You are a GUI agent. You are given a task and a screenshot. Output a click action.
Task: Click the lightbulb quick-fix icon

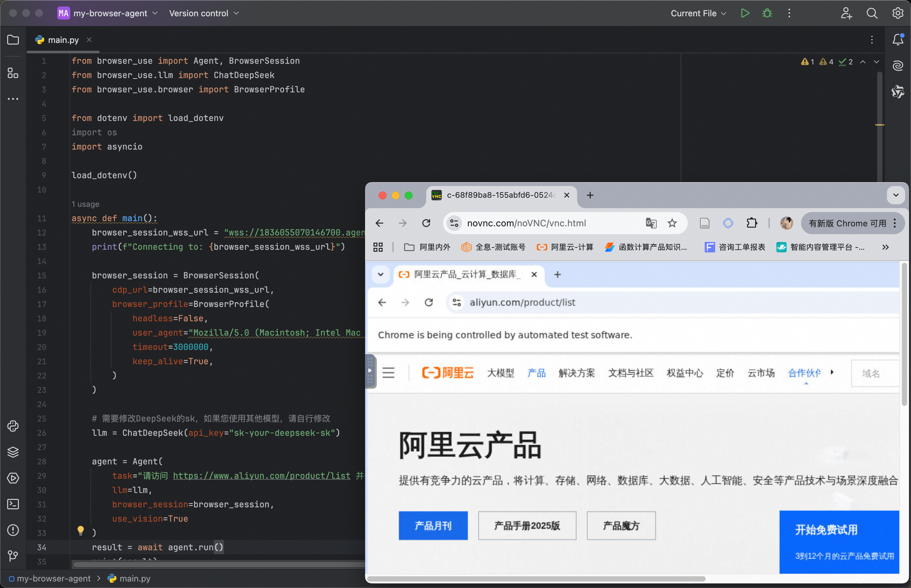81,530
